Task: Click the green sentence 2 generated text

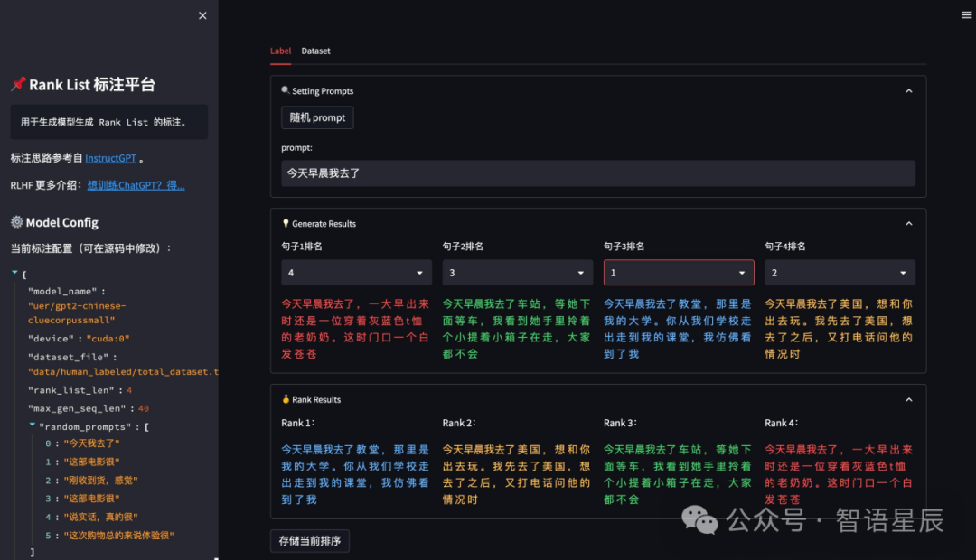Action: [x=517, y=329]
